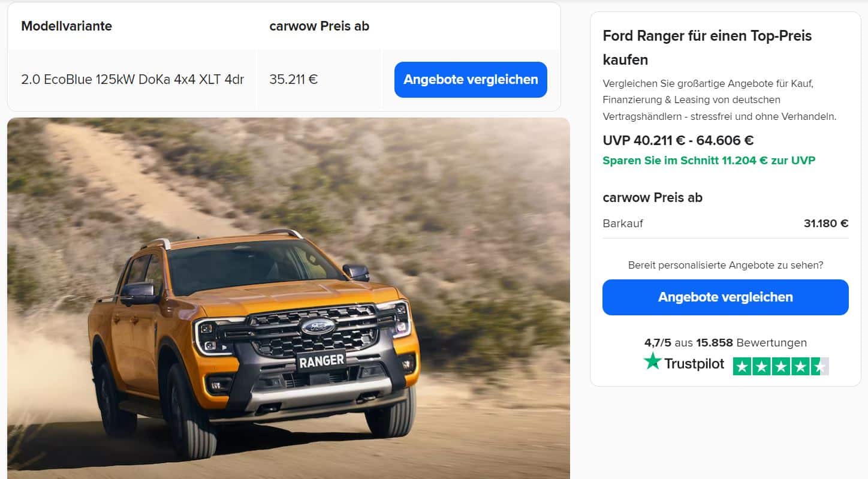The image size is (868, 479).
Task: Click the 'Ford Ranger für einen Top-Preis kaufen' heading
Action: point(707,48)
